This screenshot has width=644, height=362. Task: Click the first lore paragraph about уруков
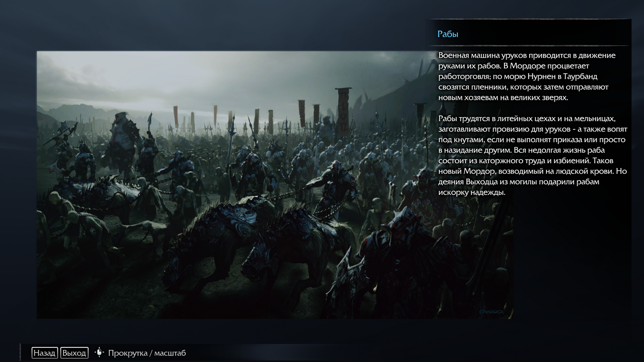click(527, 76)
